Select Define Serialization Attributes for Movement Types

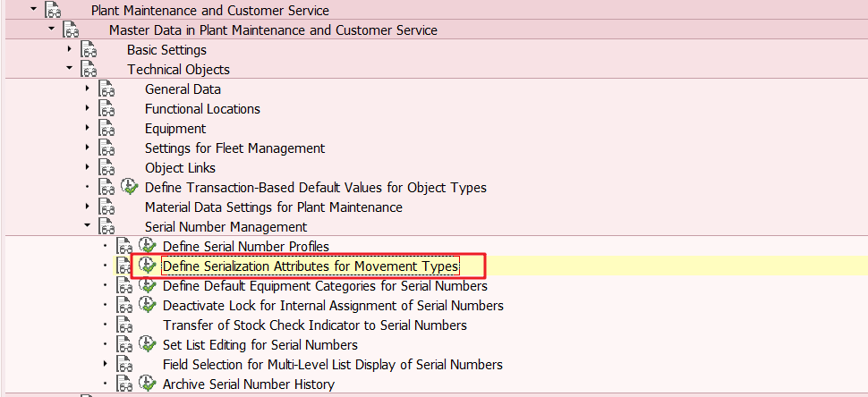310,266
